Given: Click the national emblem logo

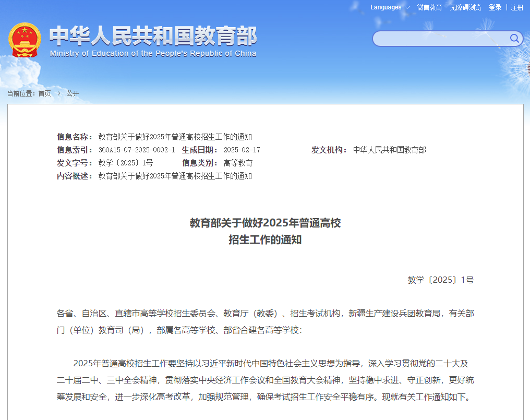Looking at the screenshot, I should (25, 40).
